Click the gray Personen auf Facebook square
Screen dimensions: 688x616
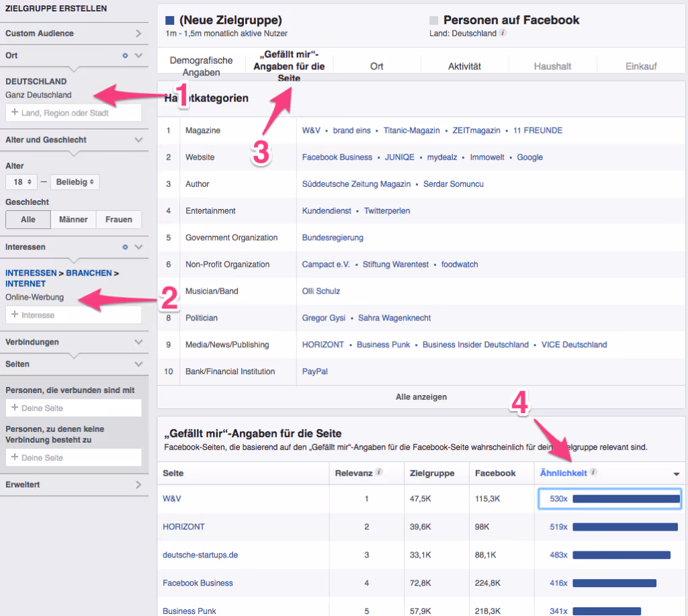pyautogui.click(x=433, y=20)
